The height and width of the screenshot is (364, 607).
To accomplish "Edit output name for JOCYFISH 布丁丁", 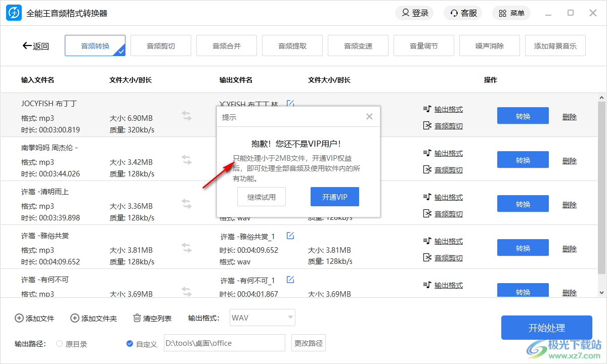I will pyautogui.click(x=290, y=104).
